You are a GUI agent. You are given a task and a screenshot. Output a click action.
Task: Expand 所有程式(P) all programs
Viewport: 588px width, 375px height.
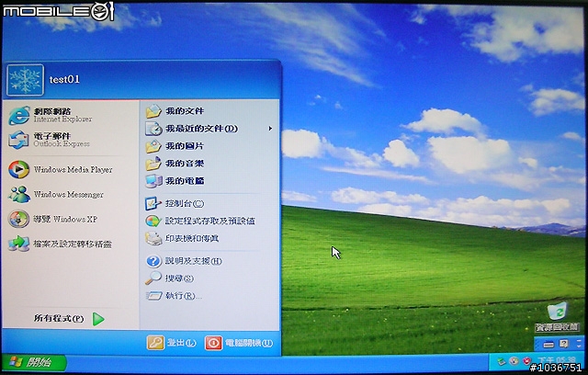point(69,319)
